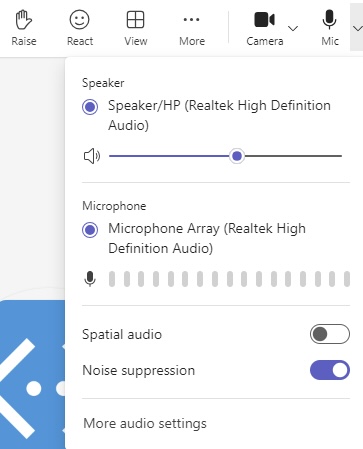Mute using the Mic icon
The height and width of the screenshot is (449, 363).
click(329, 19)
